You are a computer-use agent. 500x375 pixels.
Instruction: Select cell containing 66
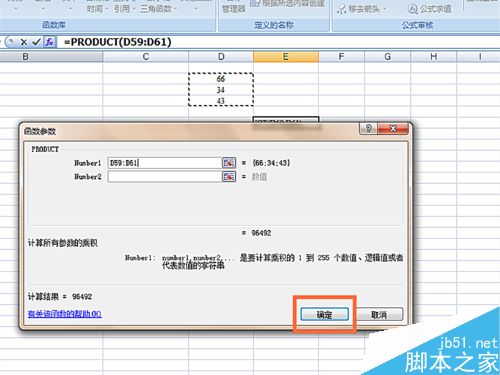[221, 79]
